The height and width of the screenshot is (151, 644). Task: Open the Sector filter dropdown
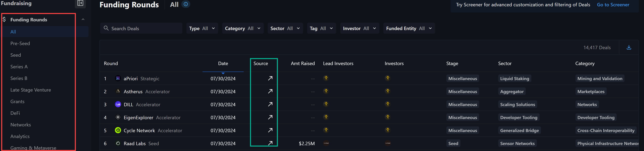(x=285, y=28)
